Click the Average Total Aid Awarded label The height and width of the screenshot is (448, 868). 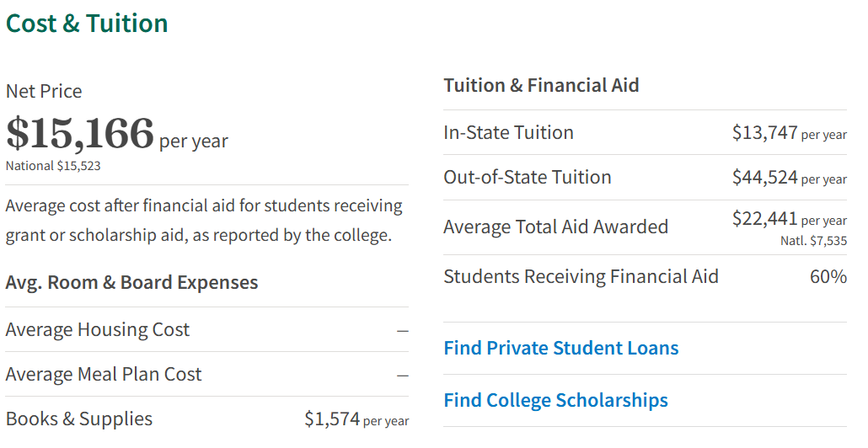(555, 227)
